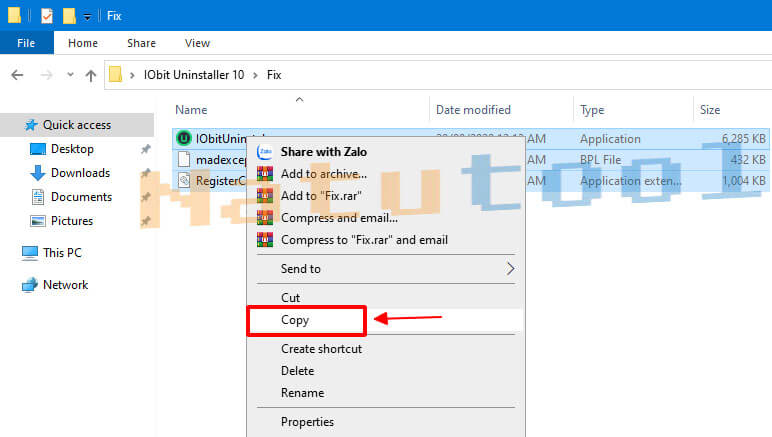Screen dimensions: 772x437
Task: Go up one folder level
Action: click(91, 75)
